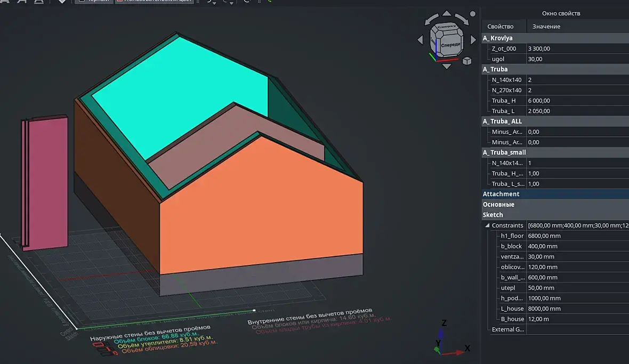Edit the B_house value 12,00 m
This screenshot has width=629, height=364.
tap(578, 319)
